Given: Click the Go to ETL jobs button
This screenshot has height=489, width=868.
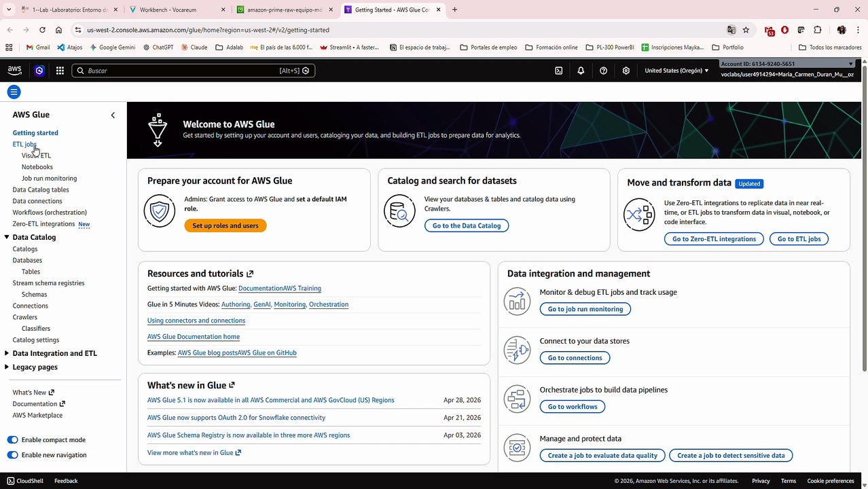Looking at the screenshot, I should (x=799, y=239).
